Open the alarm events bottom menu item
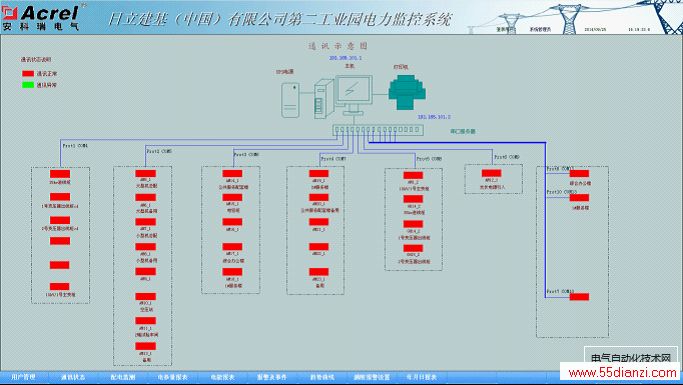 (x=272, y=377)
